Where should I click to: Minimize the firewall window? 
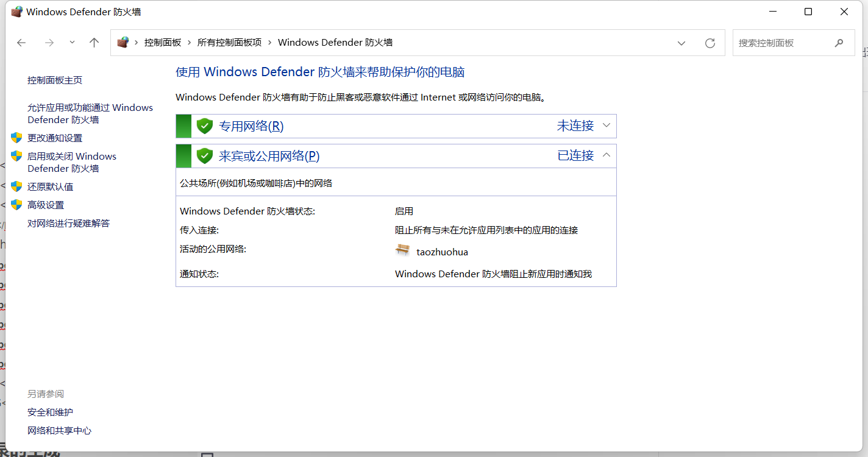point(772,12)
